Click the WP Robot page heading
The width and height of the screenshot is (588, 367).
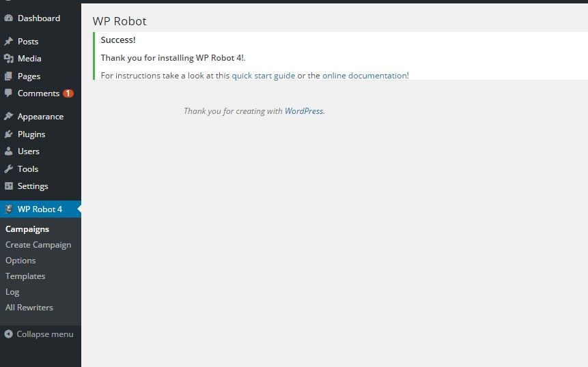120,21
